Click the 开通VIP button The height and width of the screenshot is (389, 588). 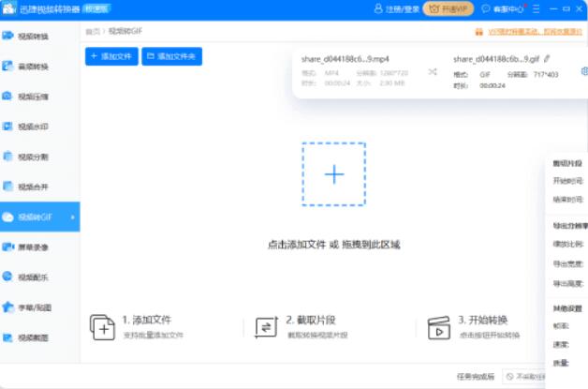(448, 8)
